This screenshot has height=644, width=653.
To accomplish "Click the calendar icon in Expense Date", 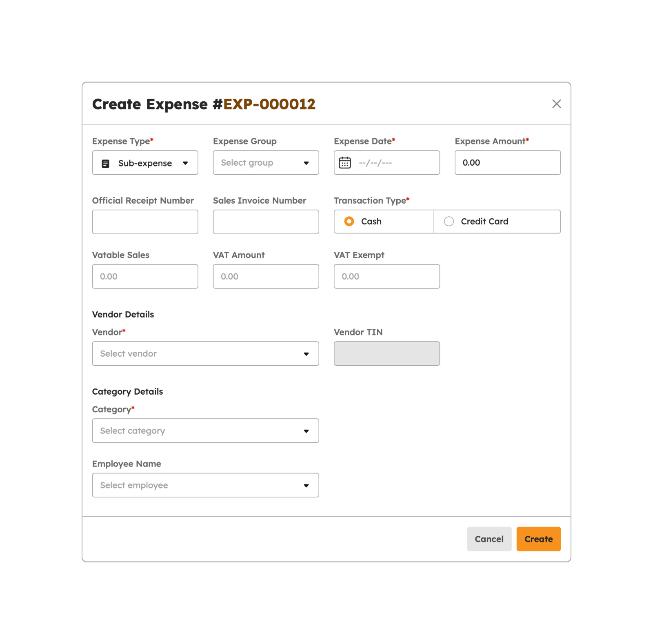I will [345, 162].
